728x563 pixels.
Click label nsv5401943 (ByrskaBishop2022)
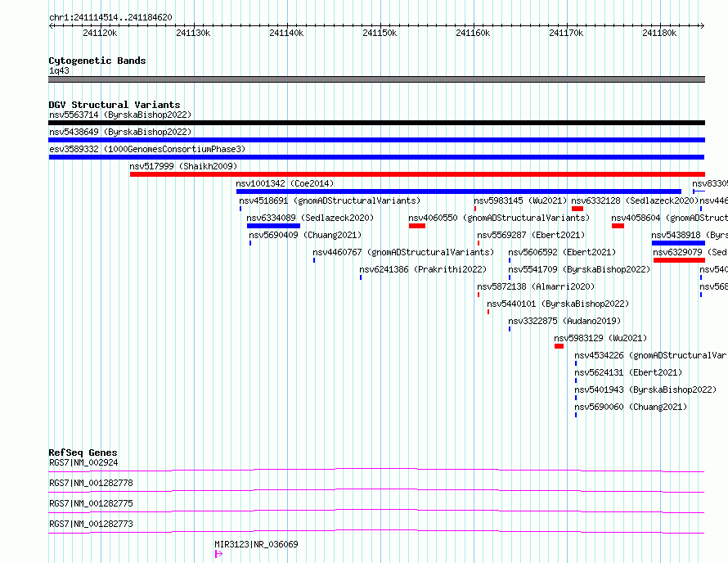(646, 390)
